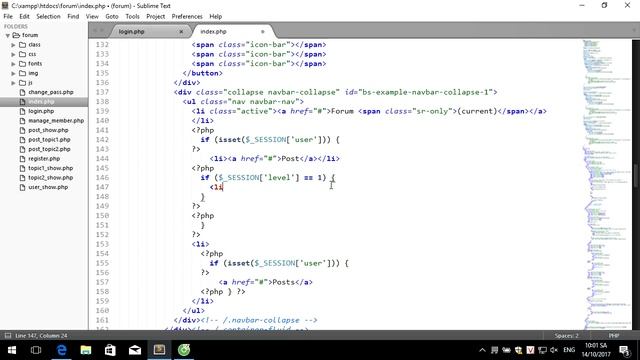Click the forum folder icon in sidebar
640x360 pixels.
point(16,35)
